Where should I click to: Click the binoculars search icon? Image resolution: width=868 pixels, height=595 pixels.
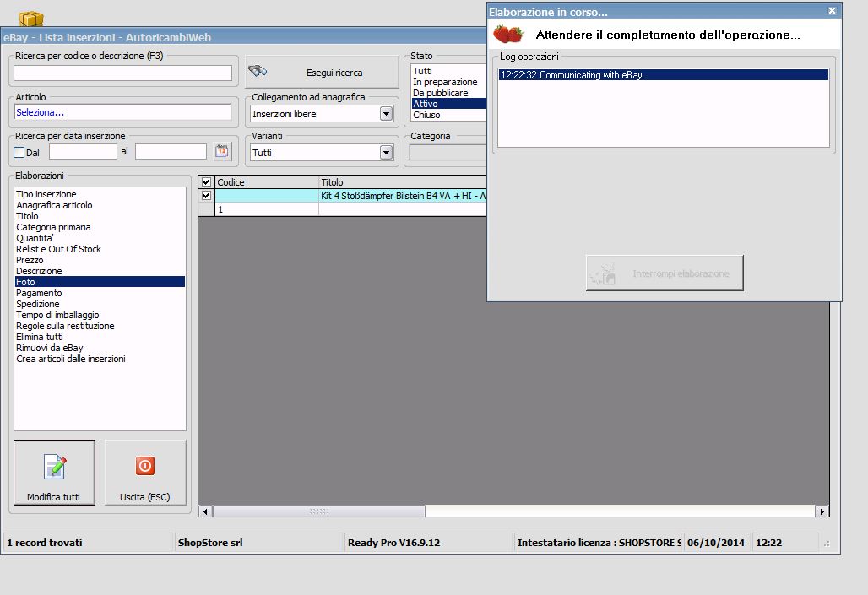click(258, 71)
